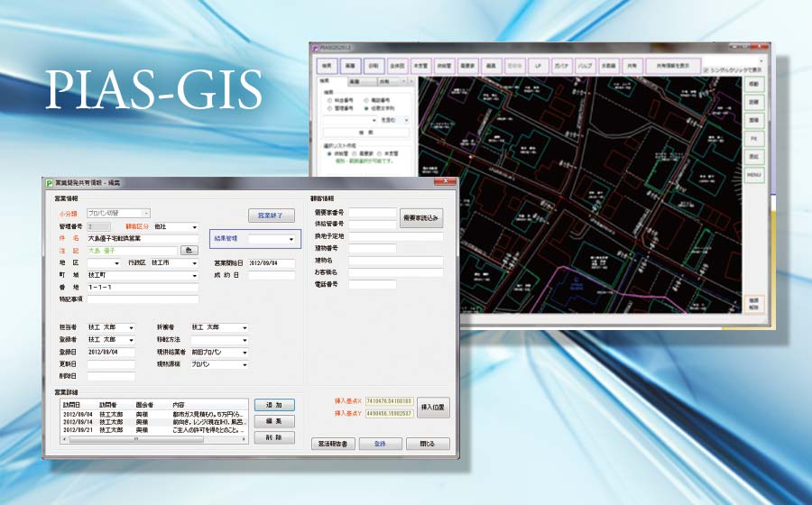Click the 追加 button
The height and width of the screenshot is (505, 812).
point(274,405)
